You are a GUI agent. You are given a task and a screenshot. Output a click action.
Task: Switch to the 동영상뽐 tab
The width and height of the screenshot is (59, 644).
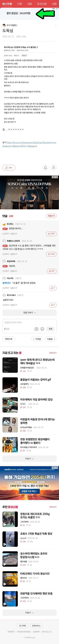(42, 4)
